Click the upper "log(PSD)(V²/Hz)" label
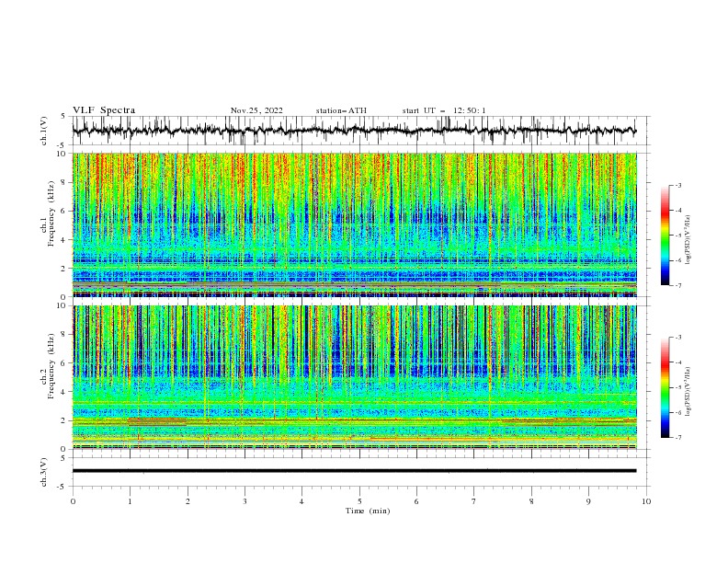This screenshot has height=563, width=728. pos(688,240)
